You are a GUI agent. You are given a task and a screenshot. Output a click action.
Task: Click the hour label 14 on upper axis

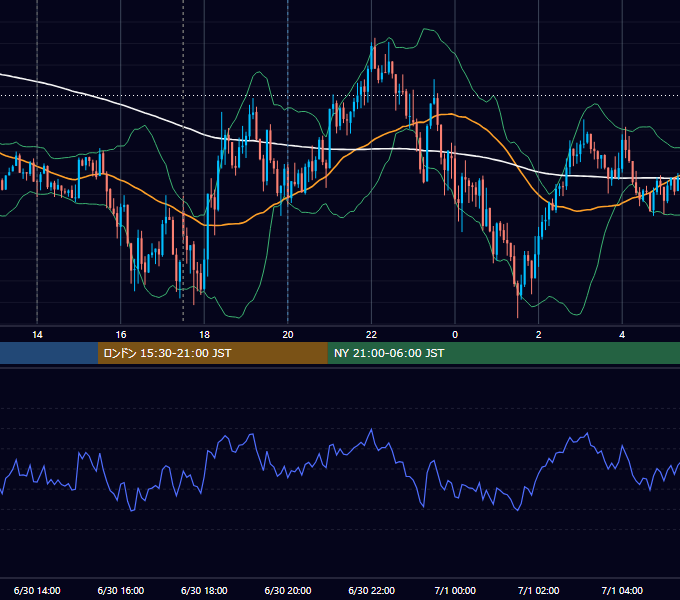click(x=37, y=335)
